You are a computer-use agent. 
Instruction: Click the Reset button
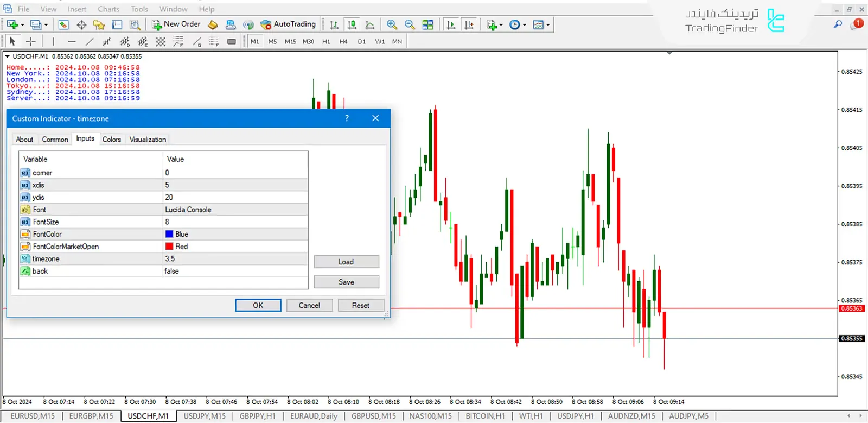(x=360, y=305)
